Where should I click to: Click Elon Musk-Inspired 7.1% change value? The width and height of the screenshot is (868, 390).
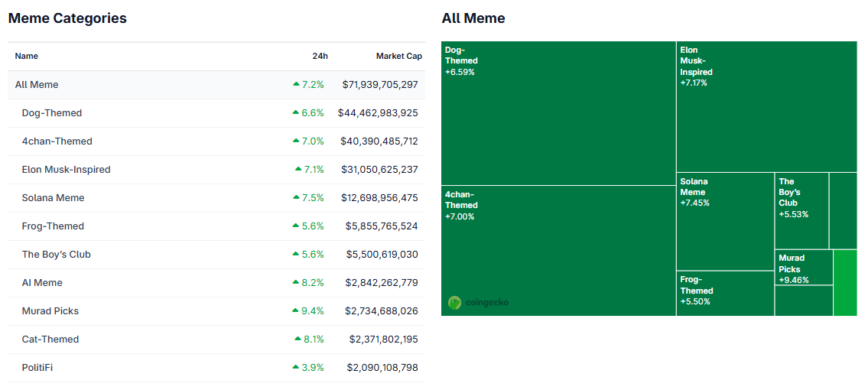coord(314,169)
